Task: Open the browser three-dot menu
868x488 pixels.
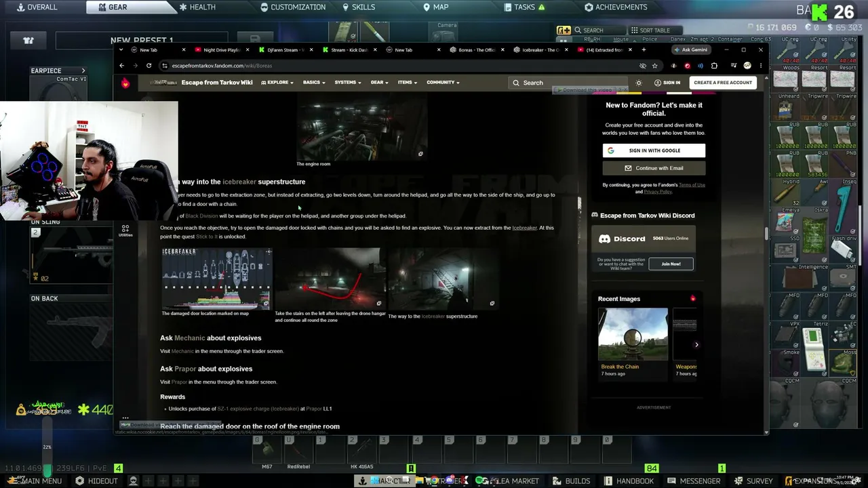Action: tap(760, 66)
